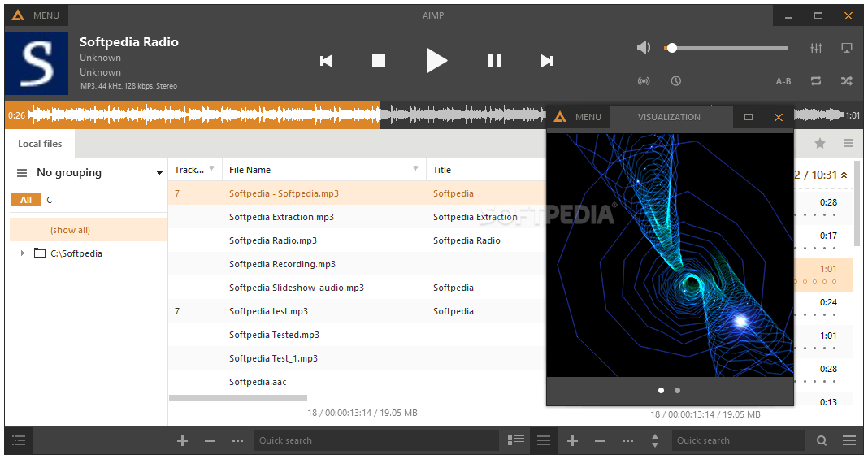Skip to next track
This screenshot has height=459, width=868.
(547, 61)
